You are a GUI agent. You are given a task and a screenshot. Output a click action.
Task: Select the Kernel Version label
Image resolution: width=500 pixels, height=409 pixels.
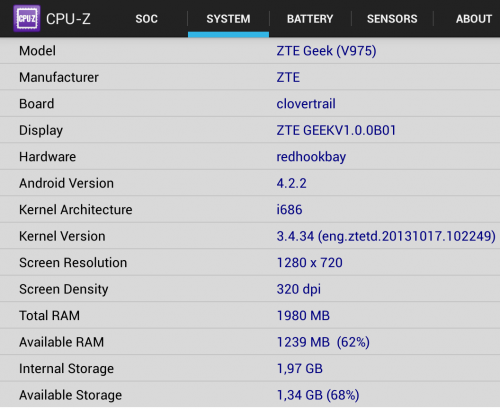(x=62, y=236)
